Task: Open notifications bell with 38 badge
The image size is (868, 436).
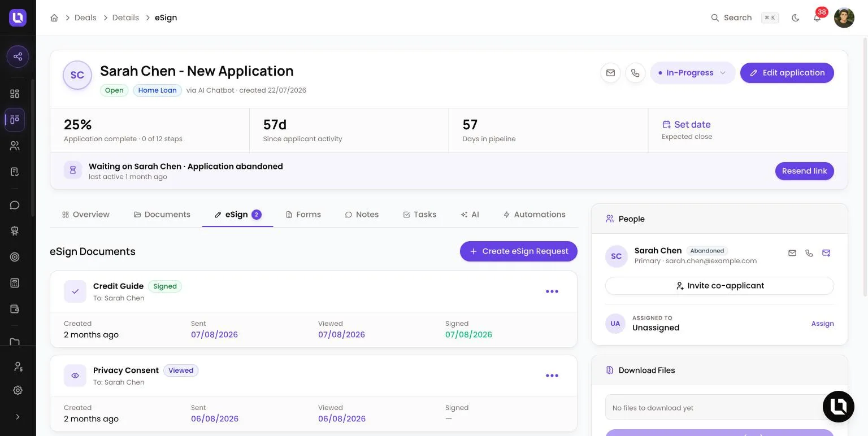Action: 817,18
